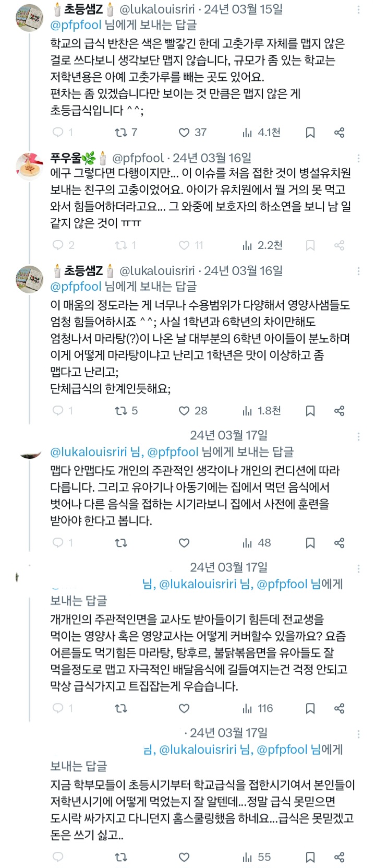Bookmark the tweet with 55 views

click(310, 857)
